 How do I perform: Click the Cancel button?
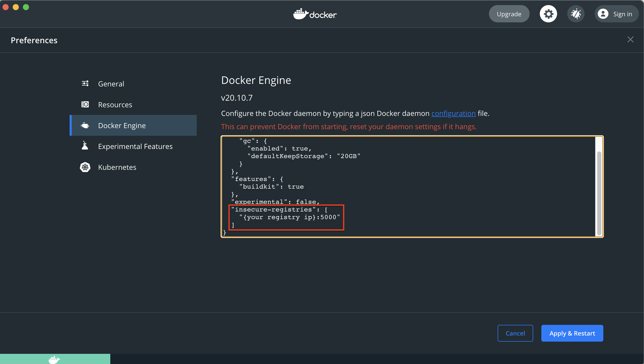(x=515, y=333)
